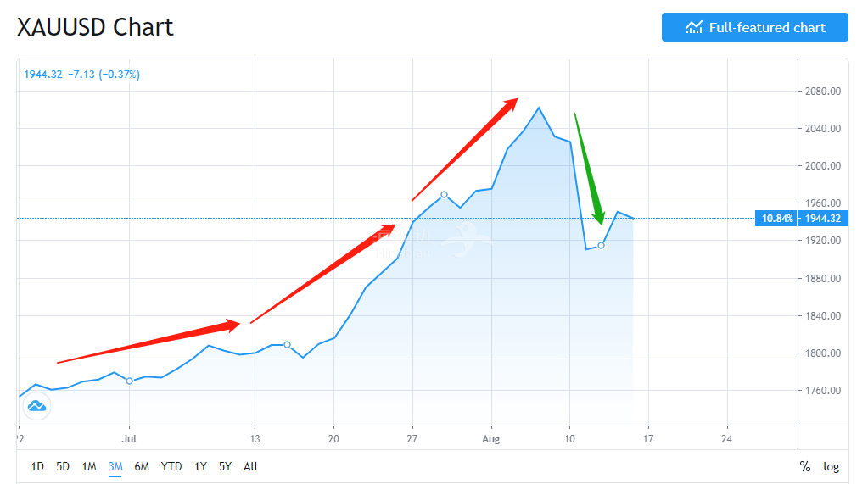Image resolution: width=868 pixels, height=484 pixels.
Task: Click the circle marker near Jul 16
Action: point(288,345)
